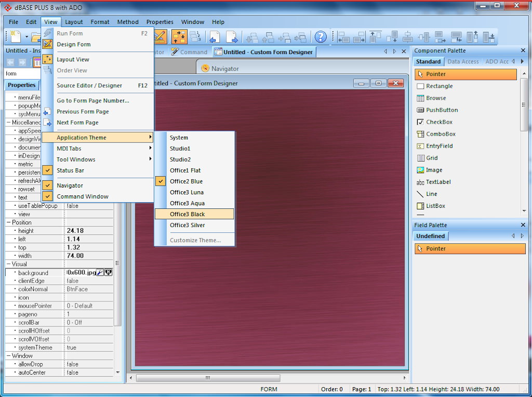Collapse the Visual property group

pos(8,264)
